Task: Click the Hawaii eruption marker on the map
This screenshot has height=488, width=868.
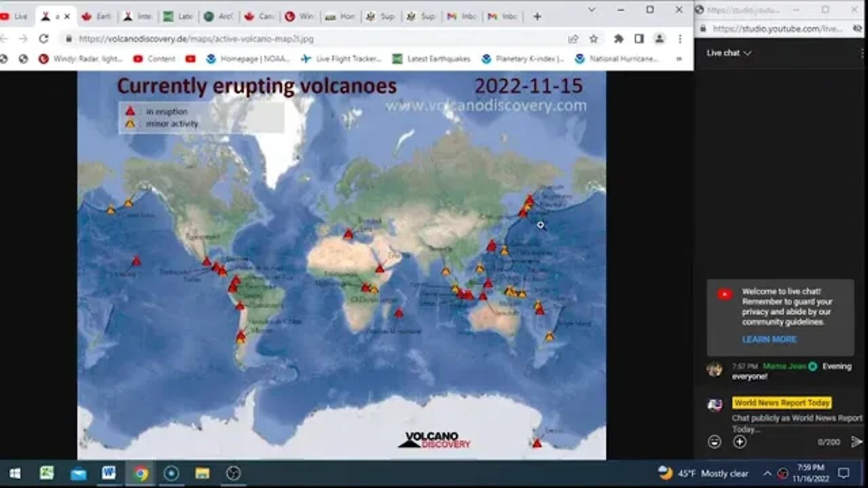Action: (x=136, y=260)
